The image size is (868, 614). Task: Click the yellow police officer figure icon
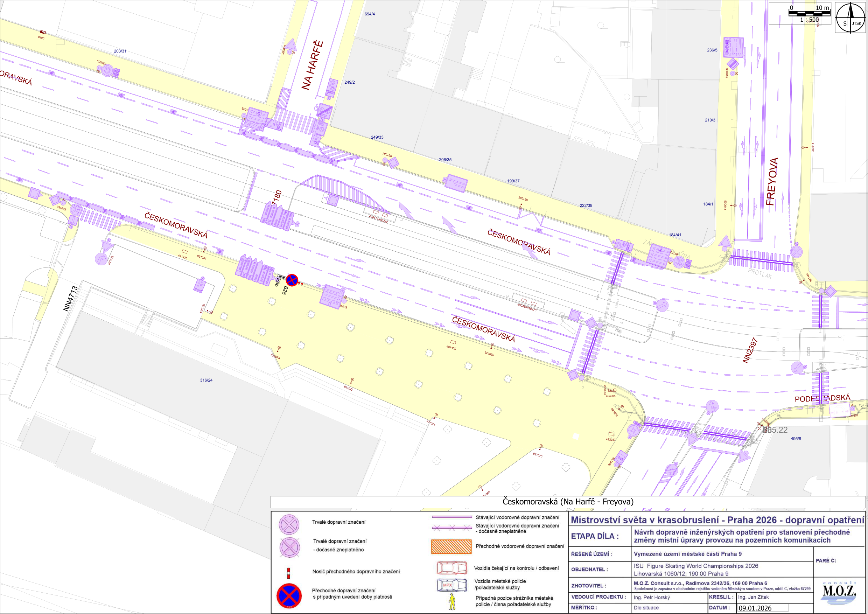452,601
